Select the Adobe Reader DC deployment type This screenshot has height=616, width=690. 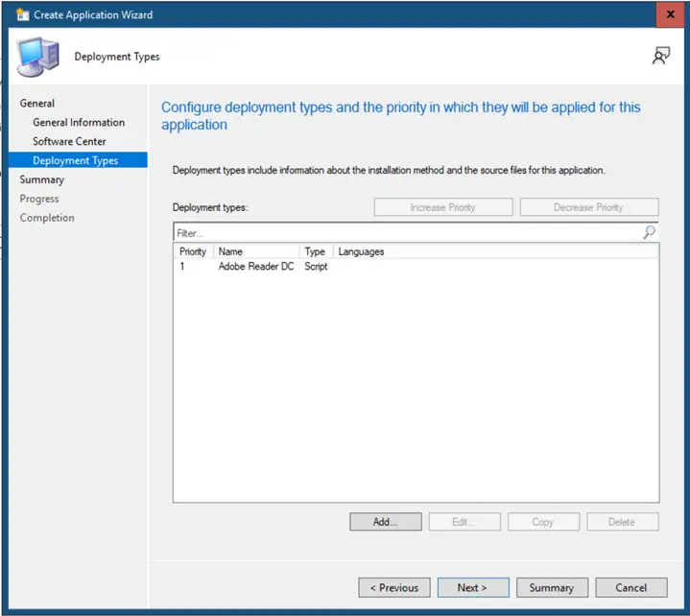pyautogui.click(x=256, y=266)
